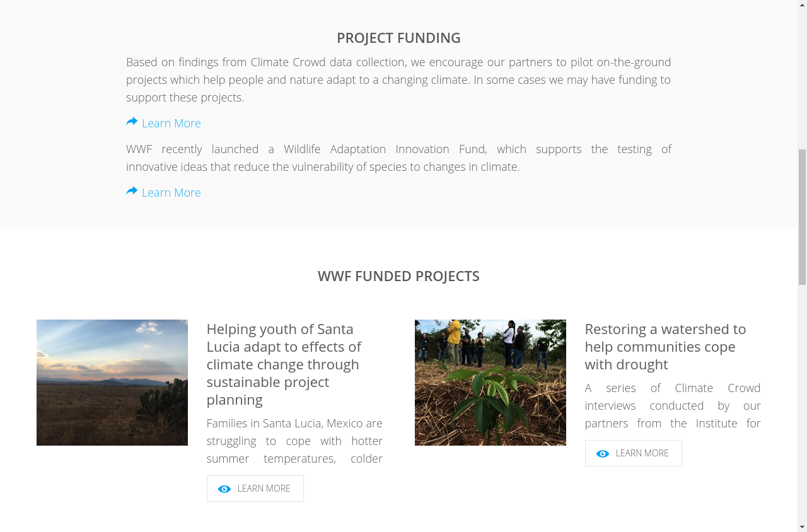807x532 pixels.
Task: Open the Santa Lucia sunset landscape thumbnail
Action: 112,383
